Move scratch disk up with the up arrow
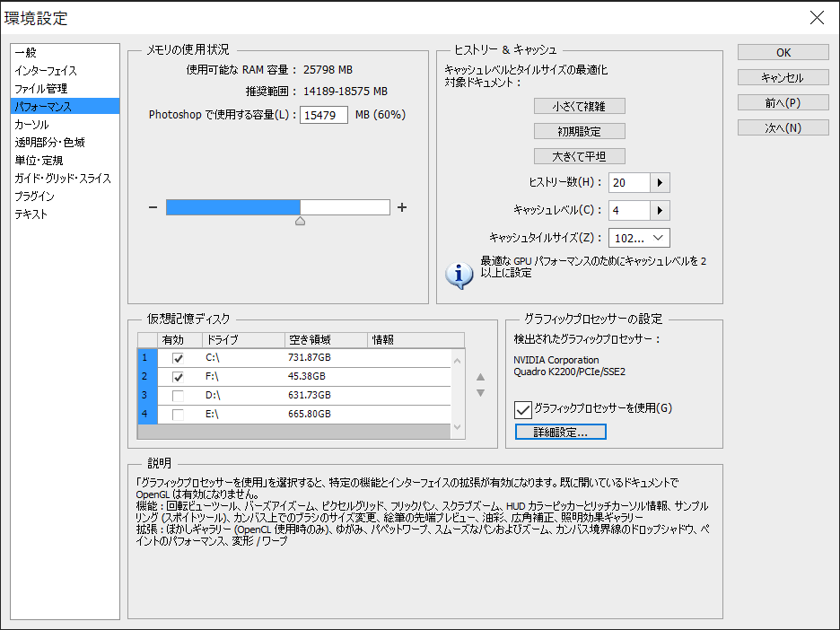The image size is (840, 630). (x=480, y=377)
